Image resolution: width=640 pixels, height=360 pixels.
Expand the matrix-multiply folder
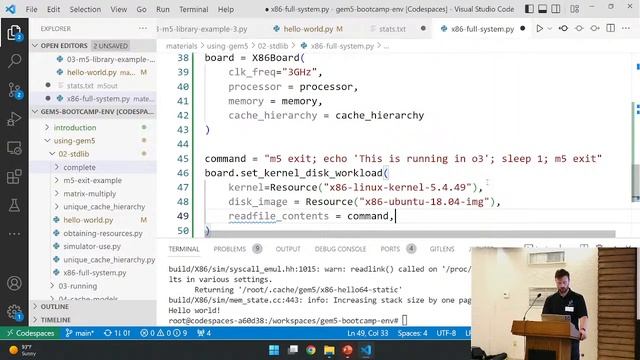[x=89, y=194]
